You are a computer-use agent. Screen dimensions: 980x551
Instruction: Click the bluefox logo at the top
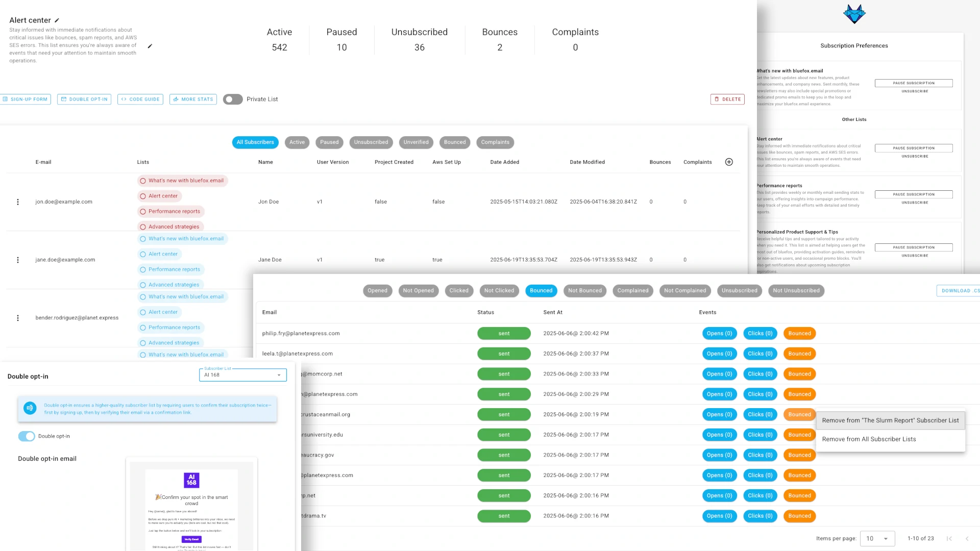click(854, 14)
